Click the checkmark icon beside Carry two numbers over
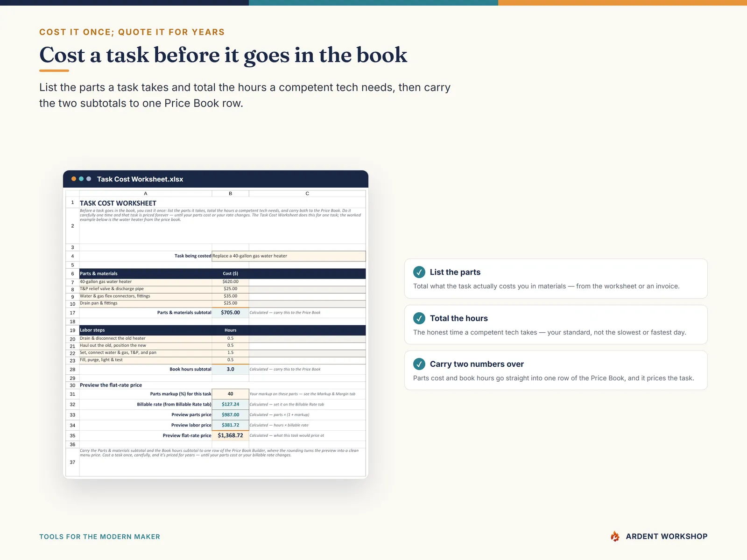Image resolution: width=747 pixels, height=560 pixels. pos(419,364)
